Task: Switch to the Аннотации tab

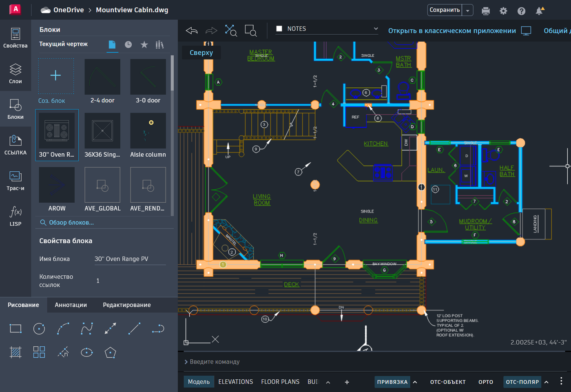Action: tap(71, 305)
